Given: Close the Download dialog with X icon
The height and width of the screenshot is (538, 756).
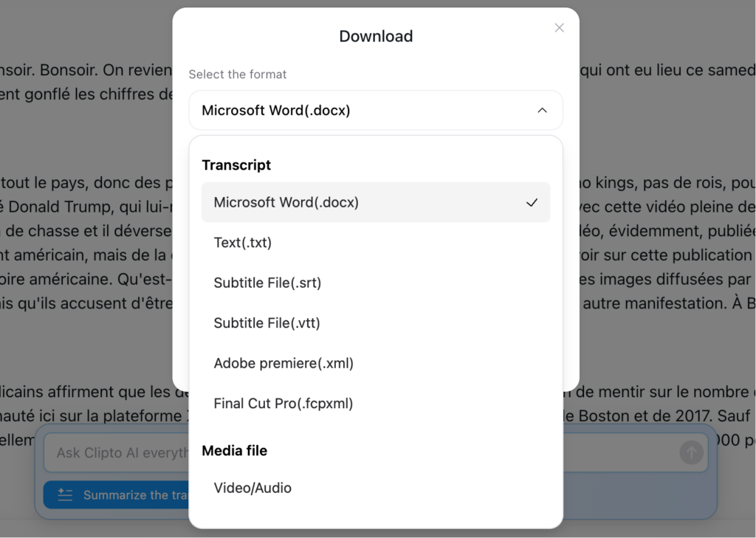Looking at the screenshot, I should click(x=560, y=28).
